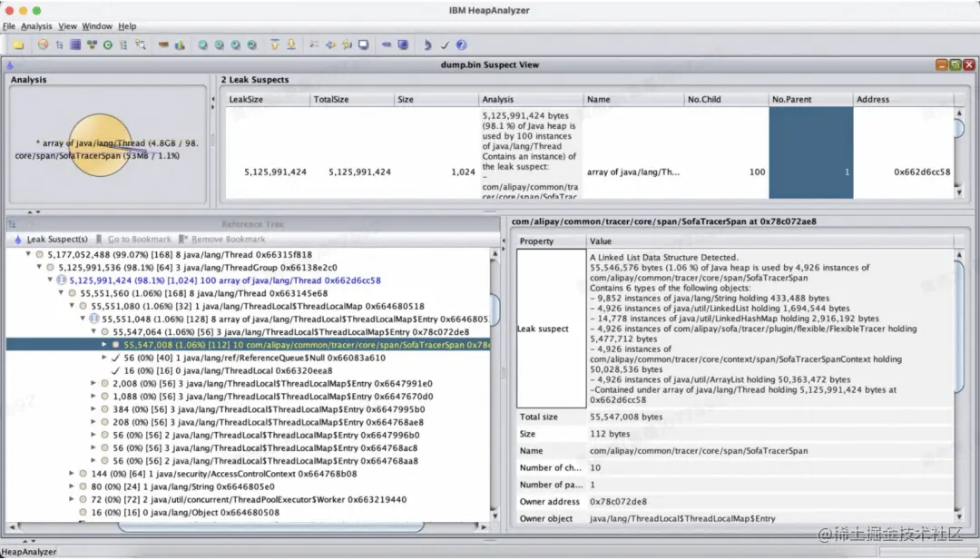Click the No.Child column header

point(726,99)
